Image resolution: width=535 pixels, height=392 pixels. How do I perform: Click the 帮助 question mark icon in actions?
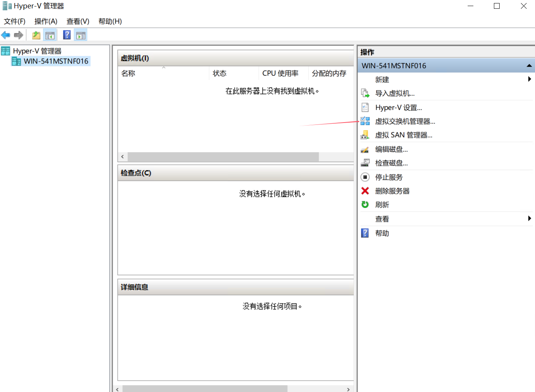[x=365, y=233]
